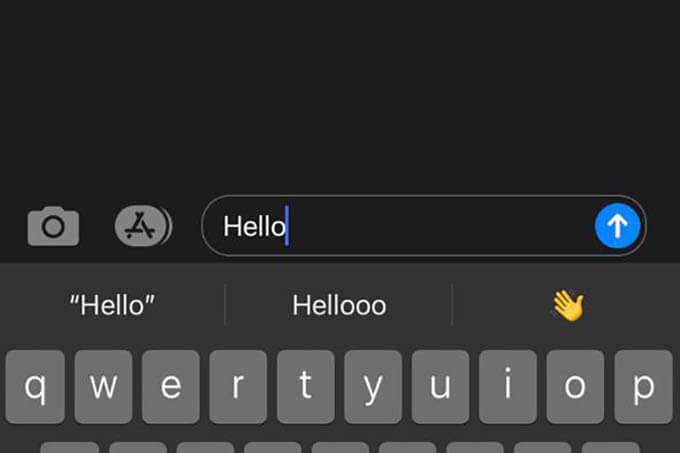Send the message with the blue arrow button
680x453 pixels.
point(617,226)
